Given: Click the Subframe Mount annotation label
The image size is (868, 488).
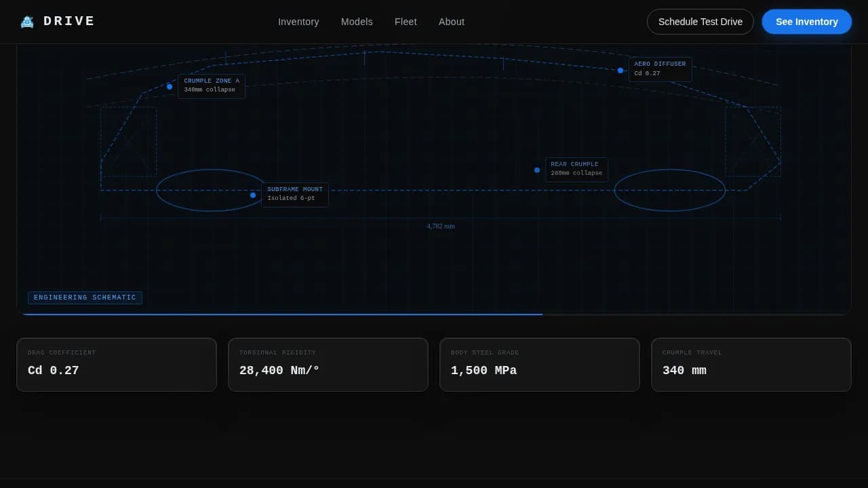Looking at the screenshot, I should (295, 195).
